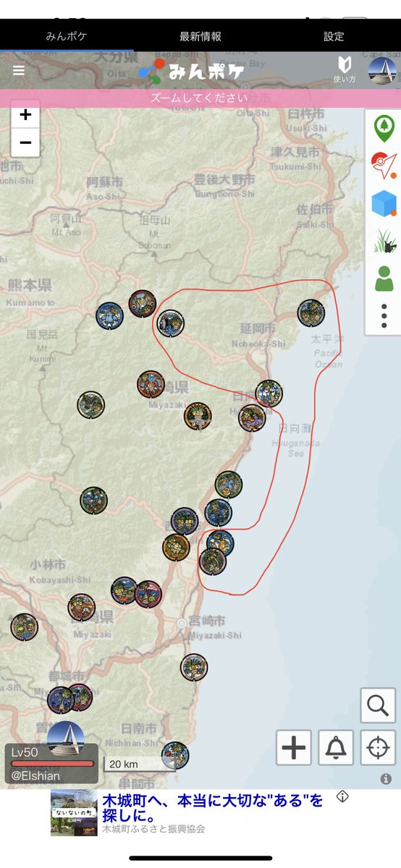Viewport: 401px width, 868px height.
Task: Toggle the Poké Ball navigation layer
Action: (x=384, y=166)
